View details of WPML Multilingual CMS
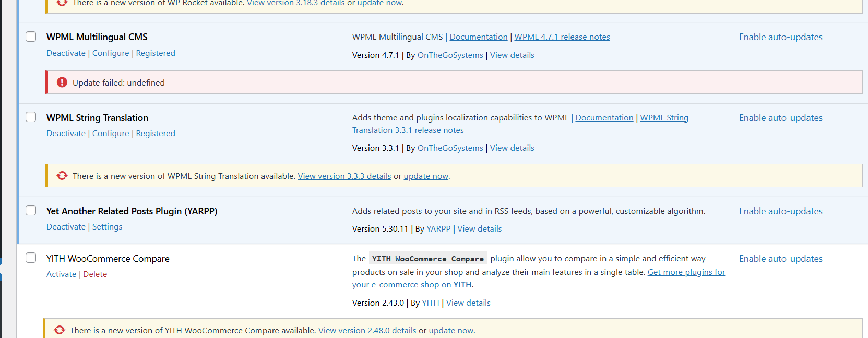The height and width of the screenshot is (338, 868). tap(512, 55)
